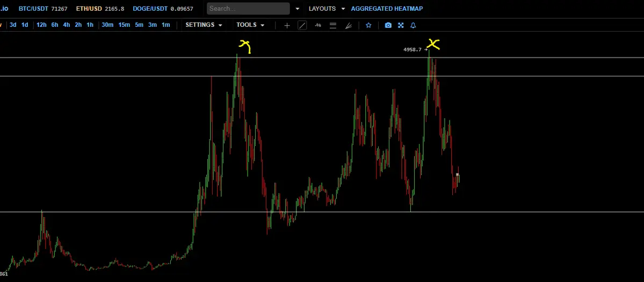The image size is (644, 282).
Task: Choose the 2h timeframe
Action: (78, 25)
